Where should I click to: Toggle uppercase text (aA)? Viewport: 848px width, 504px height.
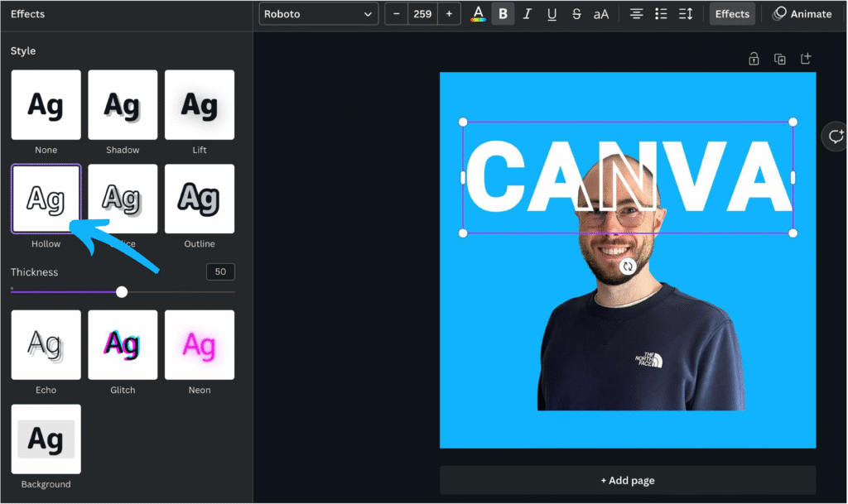pyautogui.click(x=601, y=14)
